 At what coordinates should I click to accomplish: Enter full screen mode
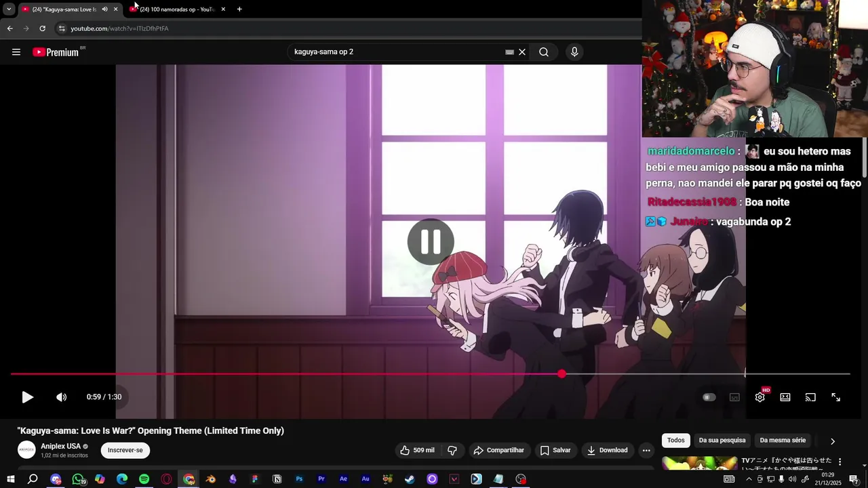pos(836,397)
